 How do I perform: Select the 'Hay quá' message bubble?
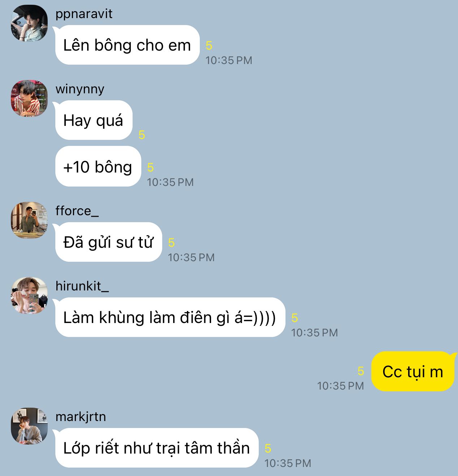[x=94, y=120]
